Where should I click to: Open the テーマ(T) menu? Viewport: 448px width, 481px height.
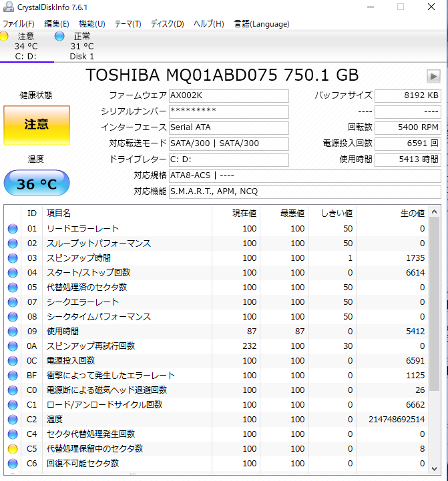click(x=128, y=24)
